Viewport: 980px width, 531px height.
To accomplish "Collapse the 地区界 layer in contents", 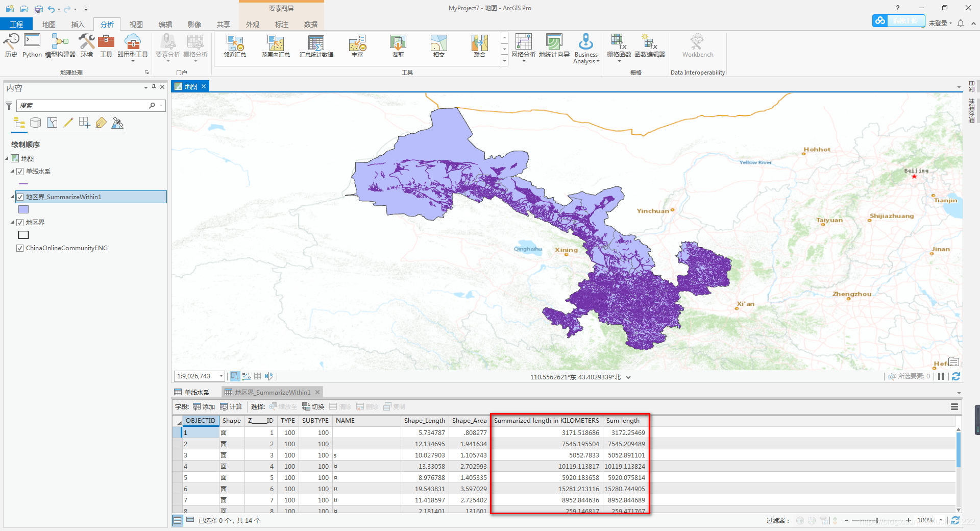I will (12, 223).
